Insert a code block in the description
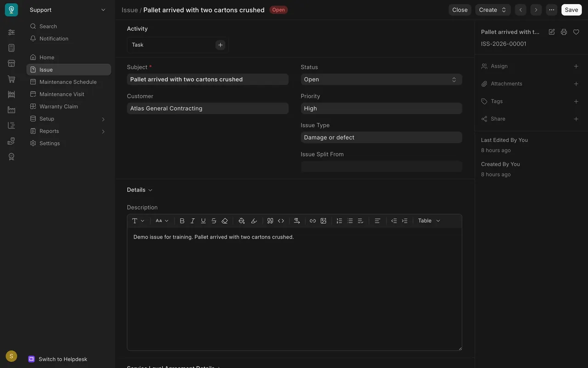Screen dimensions: 588x368 tap(281, 221)
